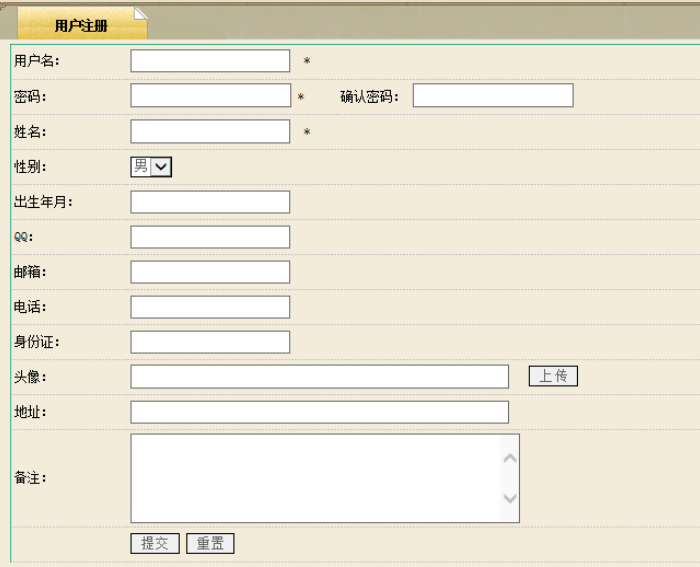
Task: Focus the 密码 input field
Action: click(211, 95)
